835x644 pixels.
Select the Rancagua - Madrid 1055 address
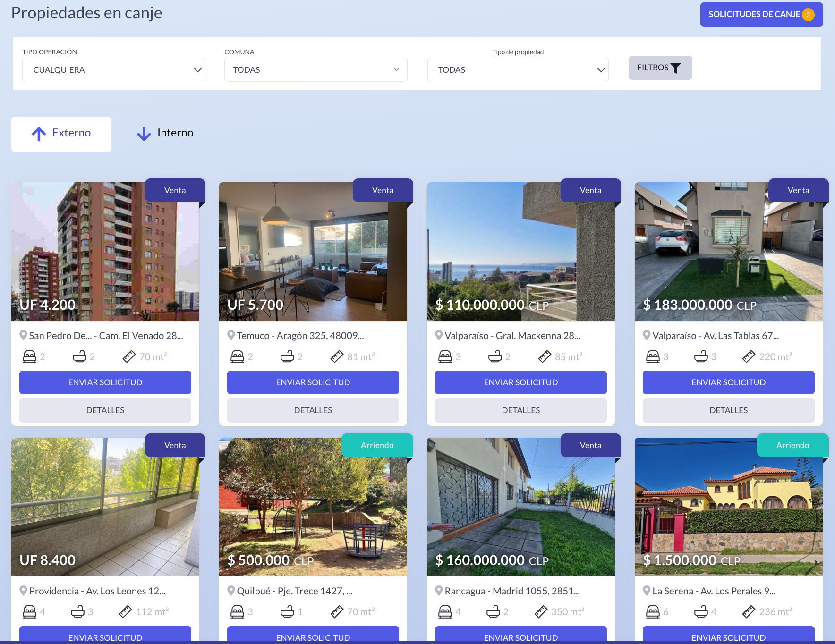pos(512,591)
